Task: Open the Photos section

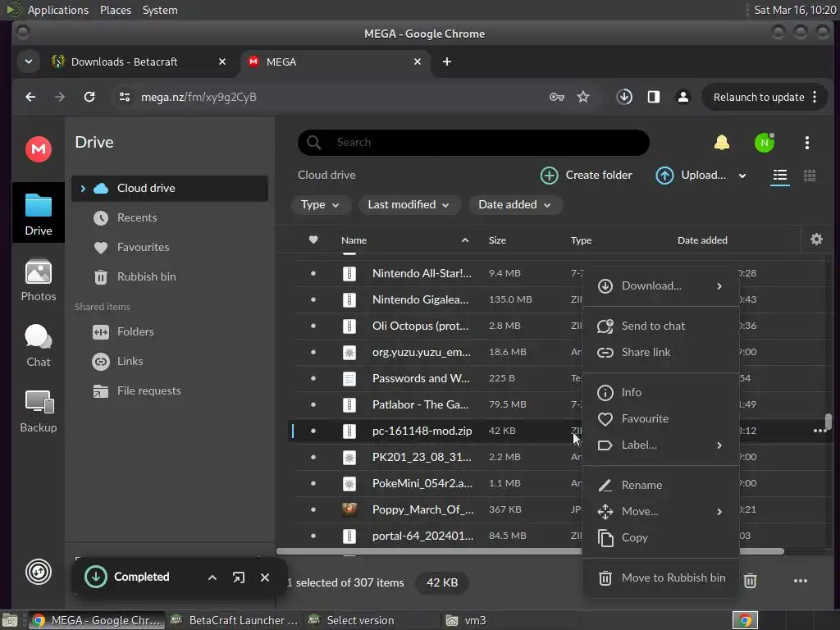Action: click(39, 281)
